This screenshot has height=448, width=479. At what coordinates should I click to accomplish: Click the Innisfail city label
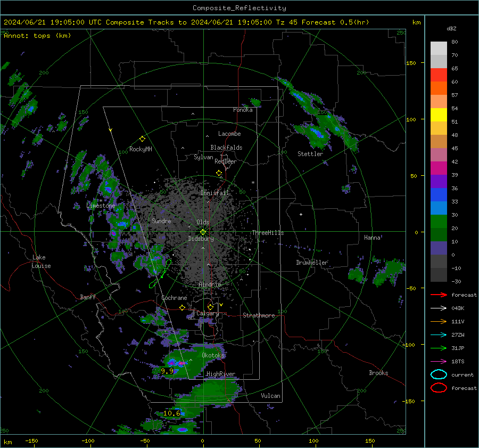215,193
